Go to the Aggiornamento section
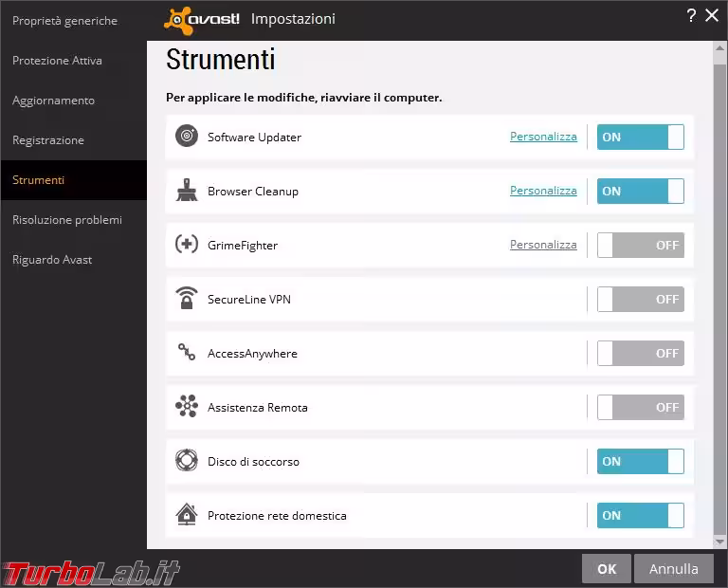 point(53,101)
